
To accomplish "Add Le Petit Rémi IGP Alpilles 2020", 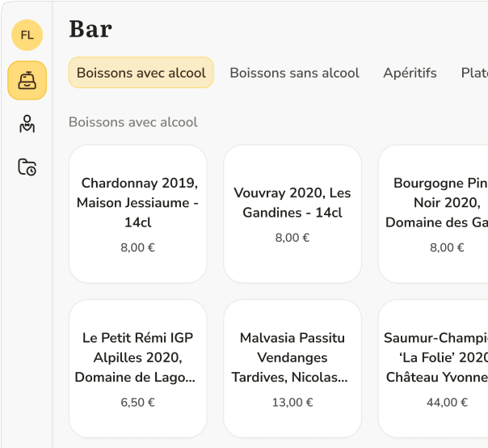I will 138,368.
